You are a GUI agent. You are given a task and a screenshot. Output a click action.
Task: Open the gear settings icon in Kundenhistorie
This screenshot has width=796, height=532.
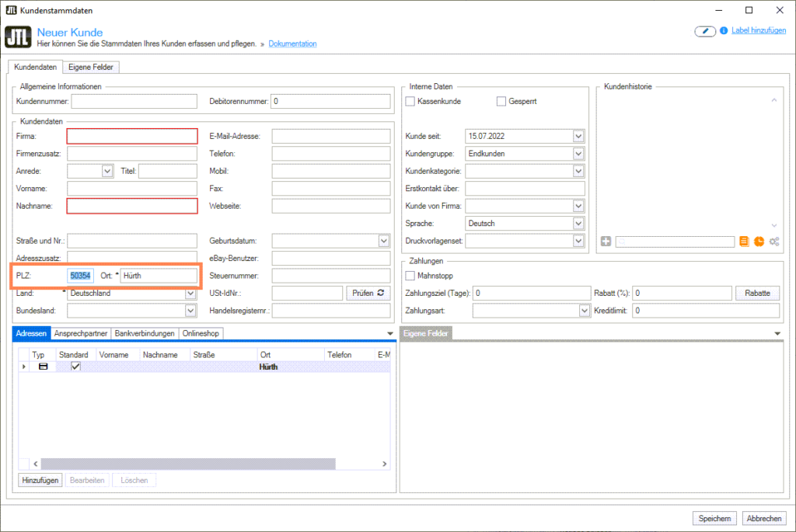coord(773,242)
